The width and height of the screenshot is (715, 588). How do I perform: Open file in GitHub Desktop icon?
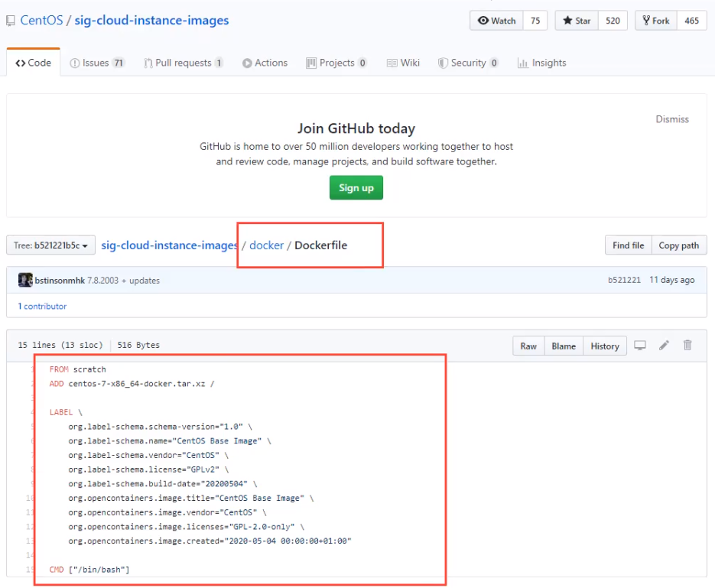[640, 346]
